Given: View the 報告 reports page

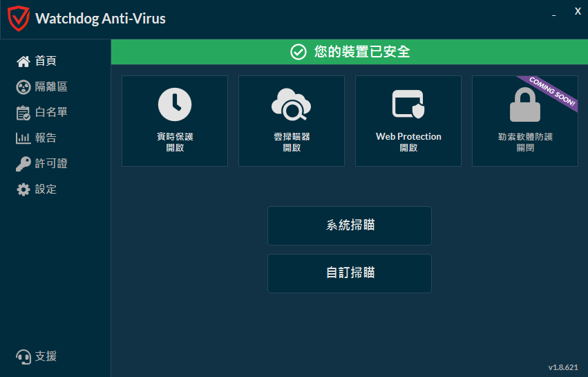Looking at the screenshot, I should click(46, 138).
